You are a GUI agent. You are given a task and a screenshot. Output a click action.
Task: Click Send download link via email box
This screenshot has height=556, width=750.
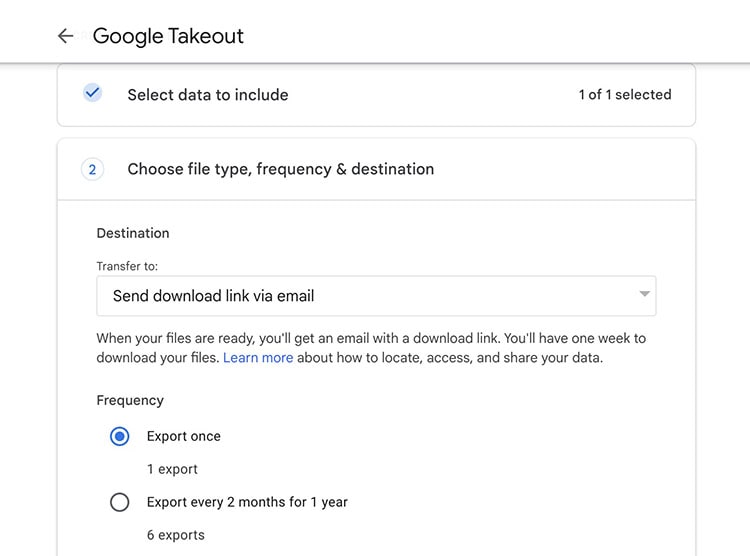point(376,296)
